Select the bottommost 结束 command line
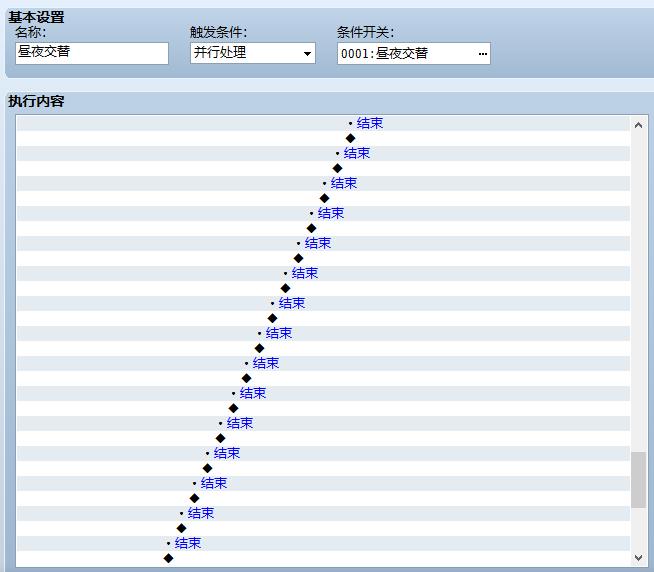 coord(323,543)
